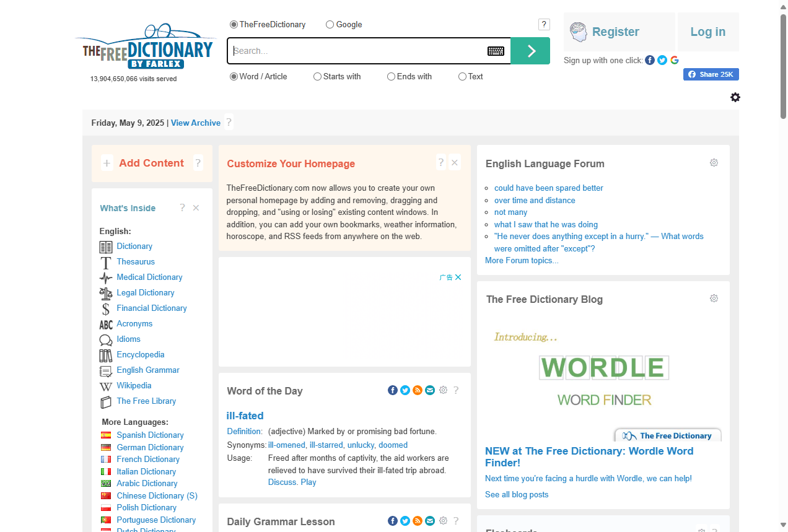Click the Log in button
Image resolution: width=788 pixels, height=532 pixels.
tap(707, 32)
